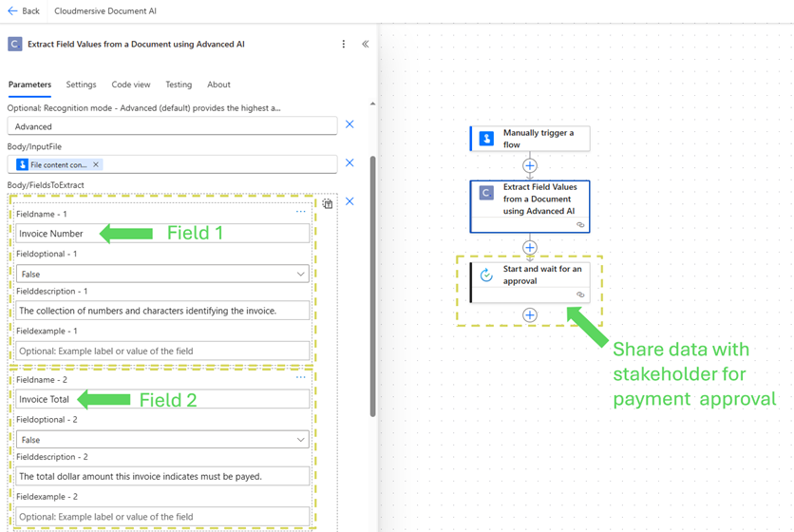Click the Extract Field Values panel title
This screenshot has width=794, height=532.
tap(136, 44)
